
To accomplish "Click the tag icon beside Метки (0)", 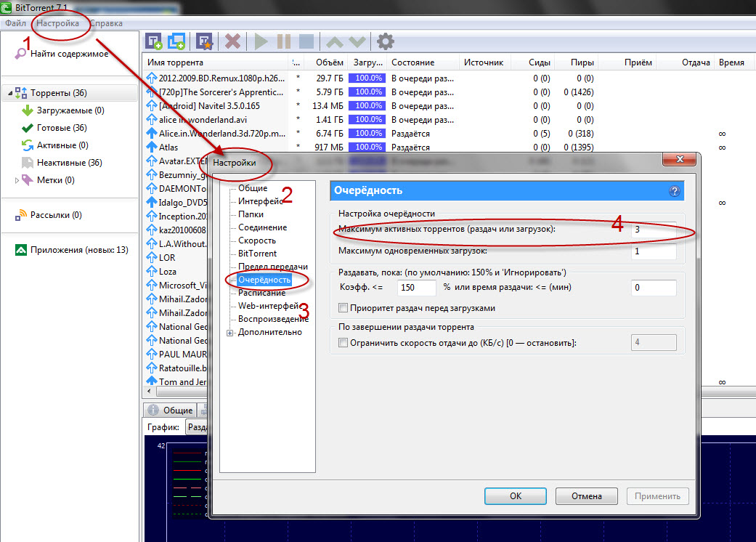I will [28, 180].
